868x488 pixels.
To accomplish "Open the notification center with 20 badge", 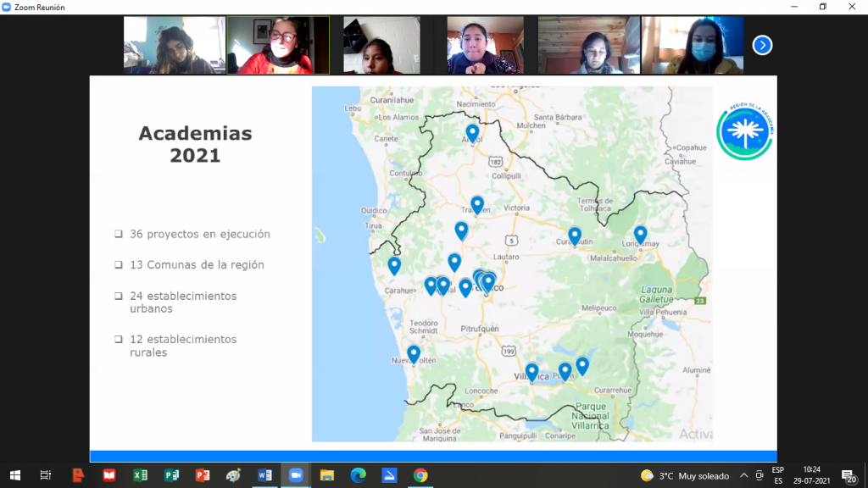I will 849,476.
